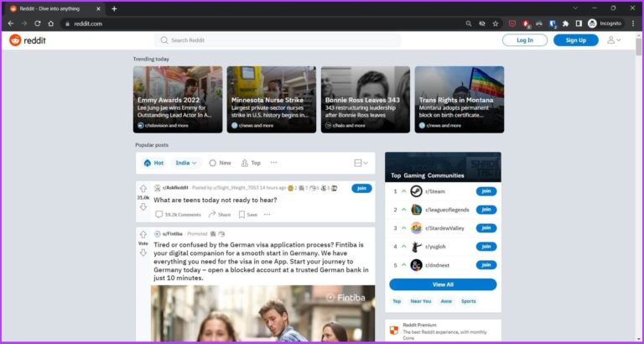
Task: Open the Fintiba ad image
Action: (x=262, y=314)
